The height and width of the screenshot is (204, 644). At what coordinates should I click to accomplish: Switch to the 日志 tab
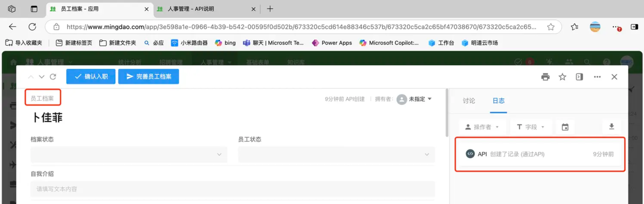[498, 101]
